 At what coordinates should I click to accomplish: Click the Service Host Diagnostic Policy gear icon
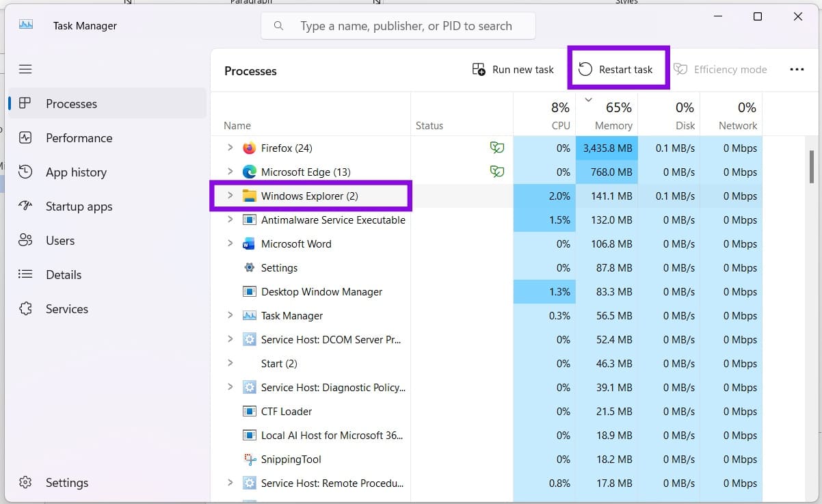click(x=249, y=387)
